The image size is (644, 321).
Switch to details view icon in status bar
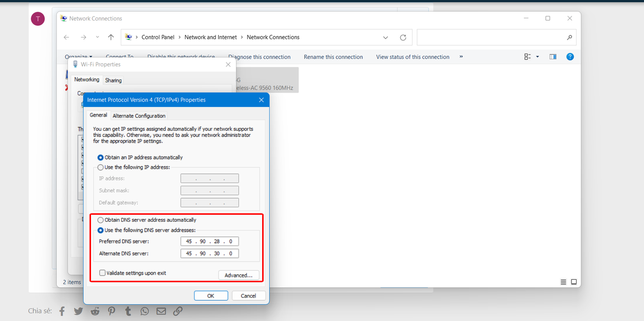pyautogui.click(x=563, y=282)
